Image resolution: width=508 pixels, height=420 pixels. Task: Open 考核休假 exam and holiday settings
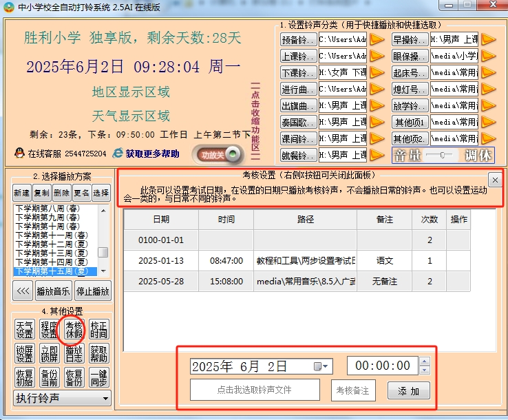tap(74, 329)
